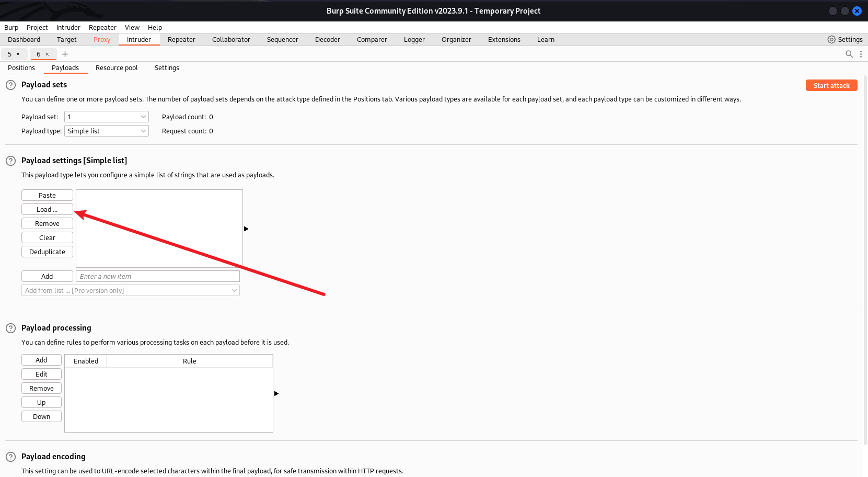Click the Enabled column header

86,361
